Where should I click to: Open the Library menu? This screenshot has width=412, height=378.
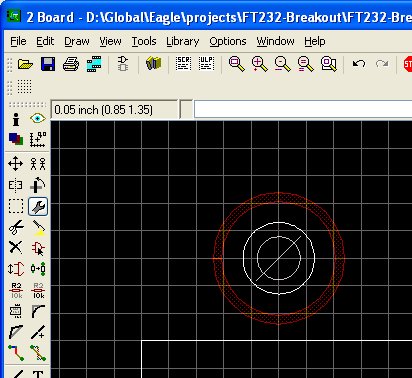point(183,41)
